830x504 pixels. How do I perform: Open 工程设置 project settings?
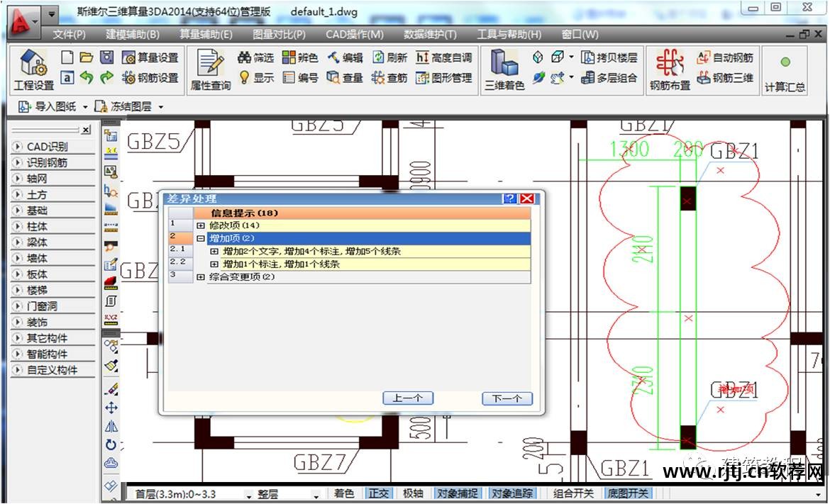pos(33,69)
